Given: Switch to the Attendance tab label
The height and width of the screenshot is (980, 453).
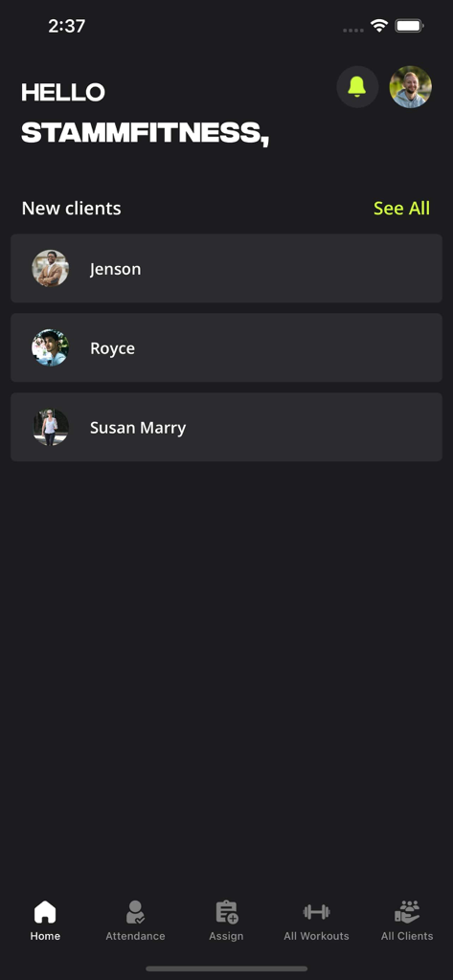Looking at the screenshot, I should tap(135, 936).
